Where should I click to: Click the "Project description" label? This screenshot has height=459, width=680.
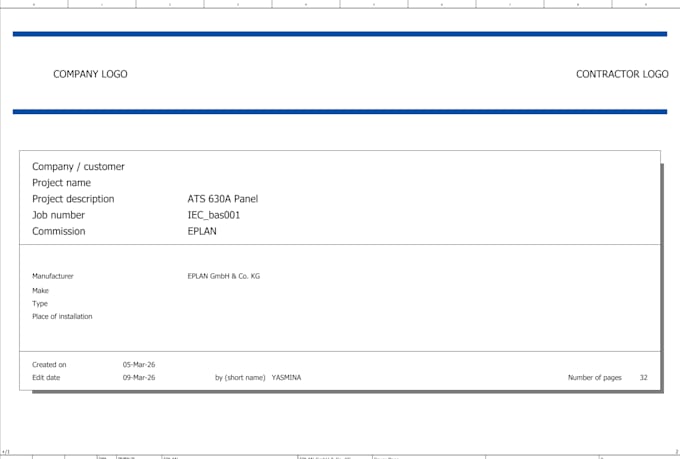(73, 199)
